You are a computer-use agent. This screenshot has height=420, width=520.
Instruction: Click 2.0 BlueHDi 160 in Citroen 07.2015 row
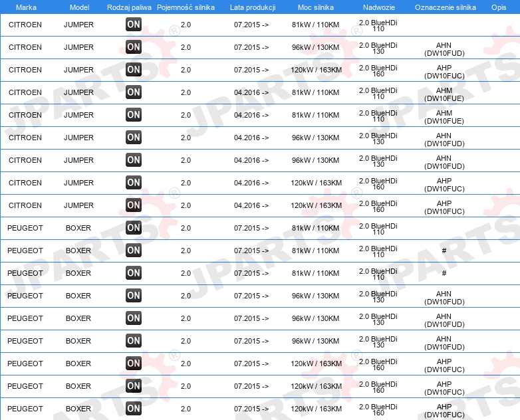pos(378,70)
